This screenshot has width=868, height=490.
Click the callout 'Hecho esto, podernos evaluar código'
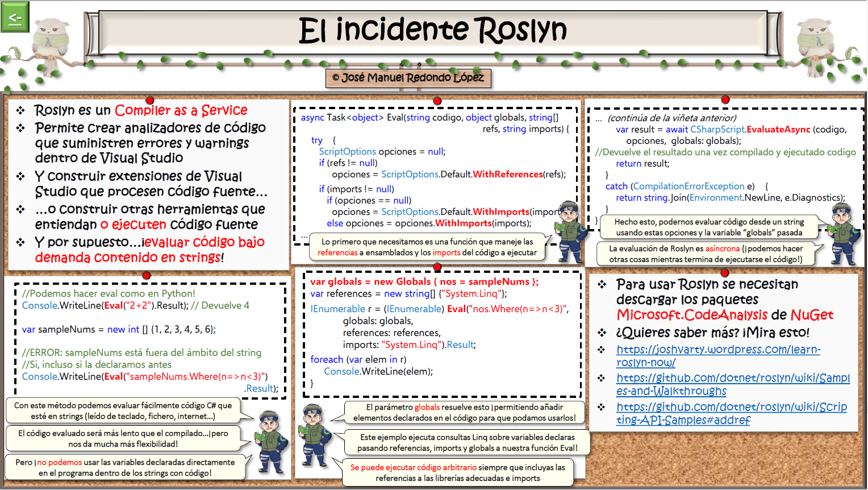pyautogui.click(x=709, y=227)
